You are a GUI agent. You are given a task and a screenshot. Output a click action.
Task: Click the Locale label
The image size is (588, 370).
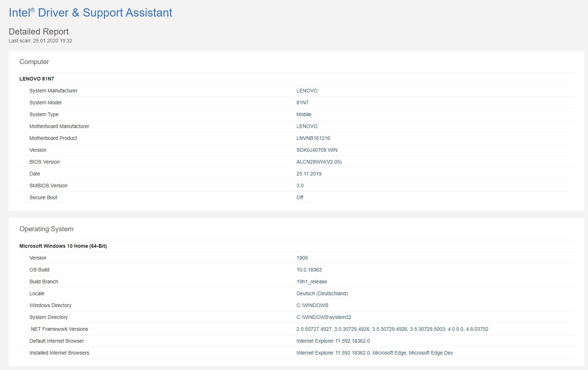(37, 293)
